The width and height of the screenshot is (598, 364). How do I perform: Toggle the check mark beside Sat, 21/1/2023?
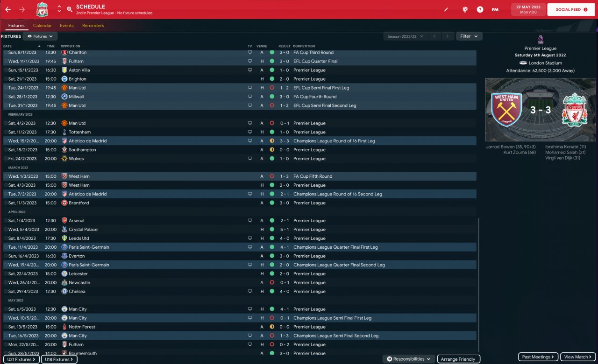[x=6, y=79]
